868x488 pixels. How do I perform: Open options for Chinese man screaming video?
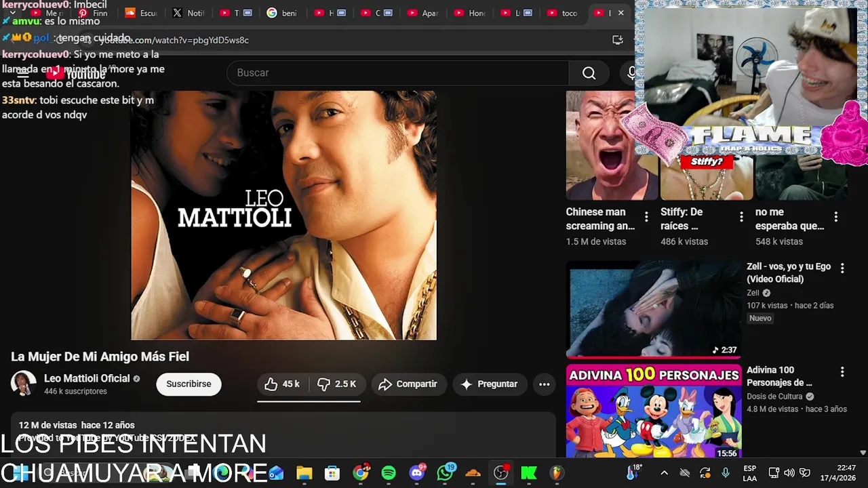point(646,217)
